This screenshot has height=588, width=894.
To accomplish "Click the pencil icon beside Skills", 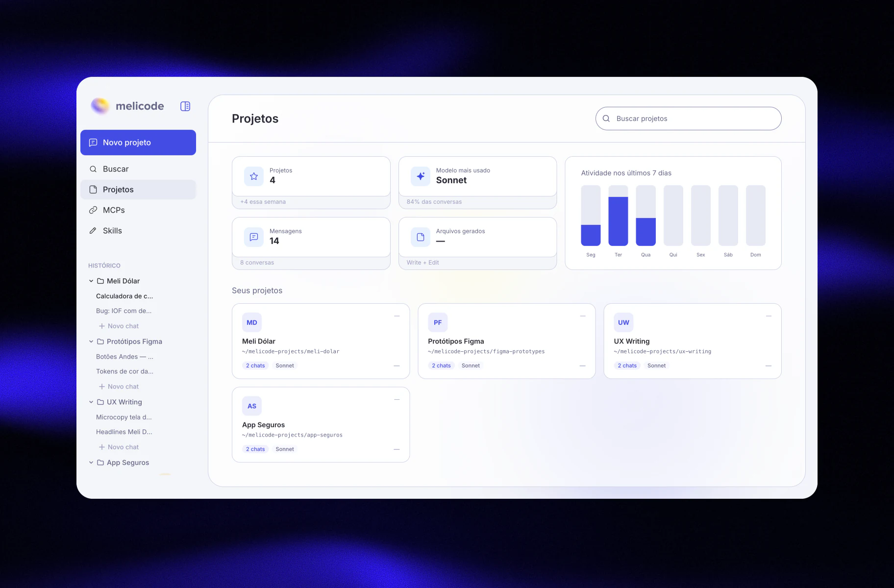I will (93, 231).
